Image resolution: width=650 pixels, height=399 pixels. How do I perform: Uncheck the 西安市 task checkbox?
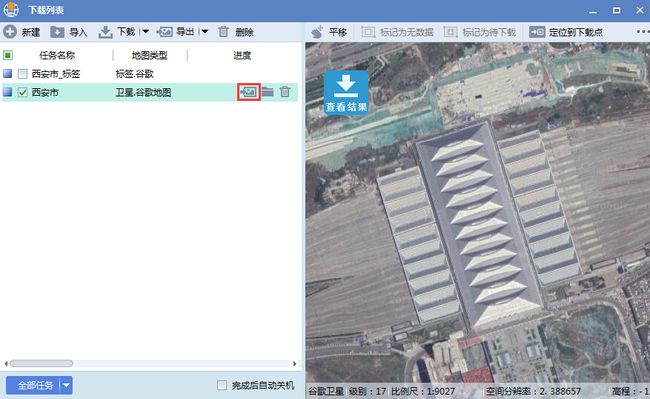click(22, 92)
